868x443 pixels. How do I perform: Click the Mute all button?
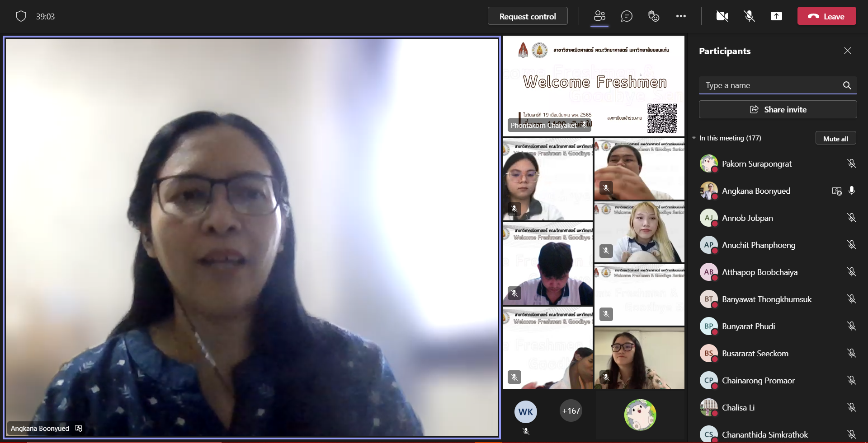pyautogui.click(x=835, y=138)
